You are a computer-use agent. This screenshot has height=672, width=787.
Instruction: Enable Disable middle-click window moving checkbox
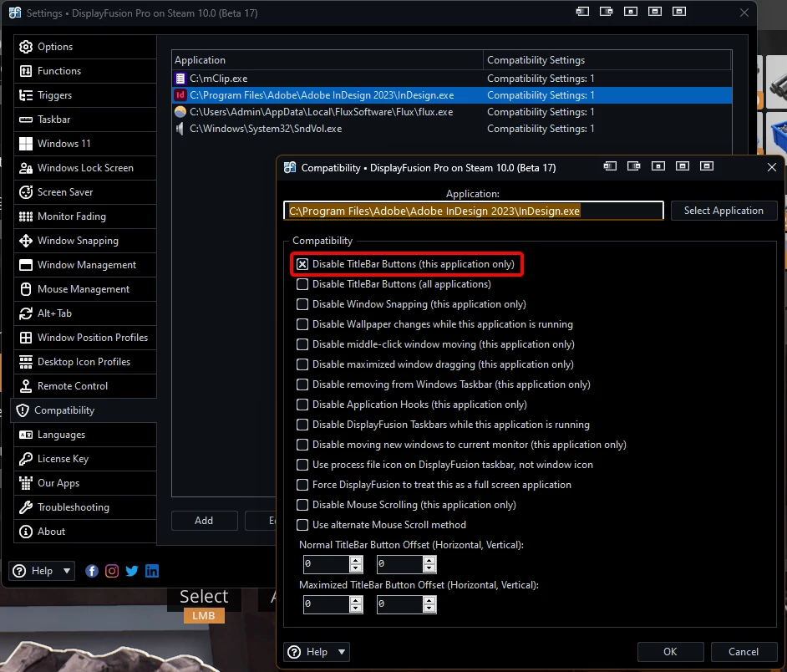tap(302, 344)
